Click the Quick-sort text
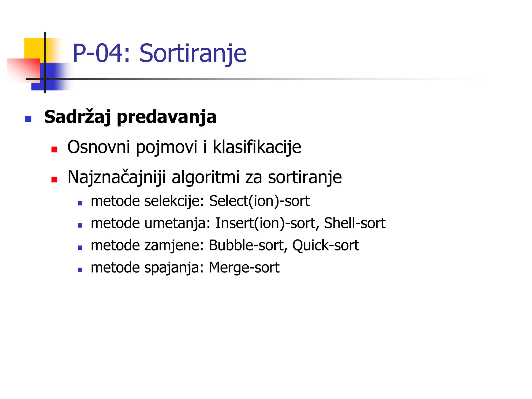This screenshot has width=532, height=399. click(326, 246)
